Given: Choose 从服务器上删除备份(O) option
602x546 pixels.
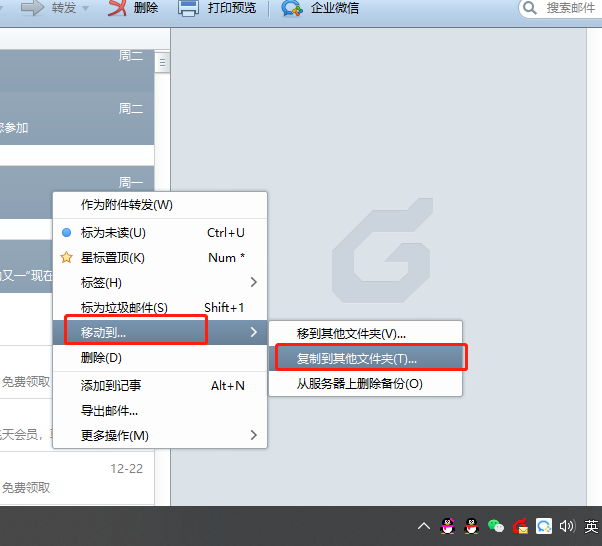Looking at the screenshot, I should click(359, 383).
